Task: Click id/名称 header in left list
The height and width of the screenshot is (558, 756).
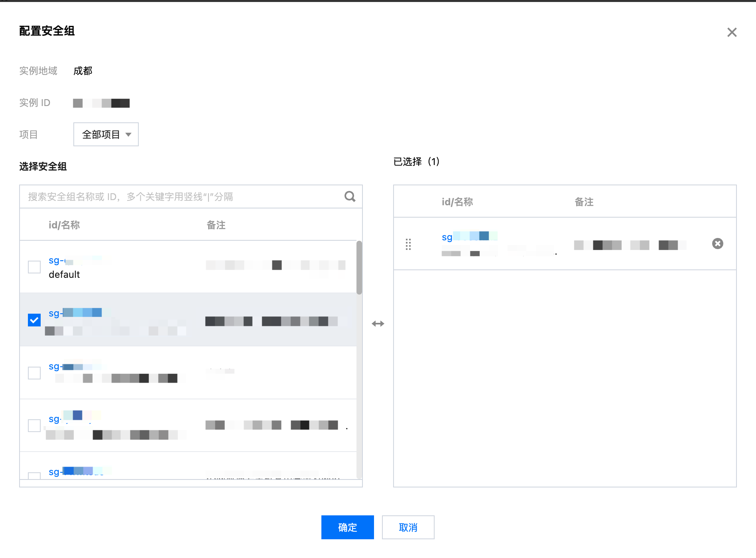Action: pos(64,225)
